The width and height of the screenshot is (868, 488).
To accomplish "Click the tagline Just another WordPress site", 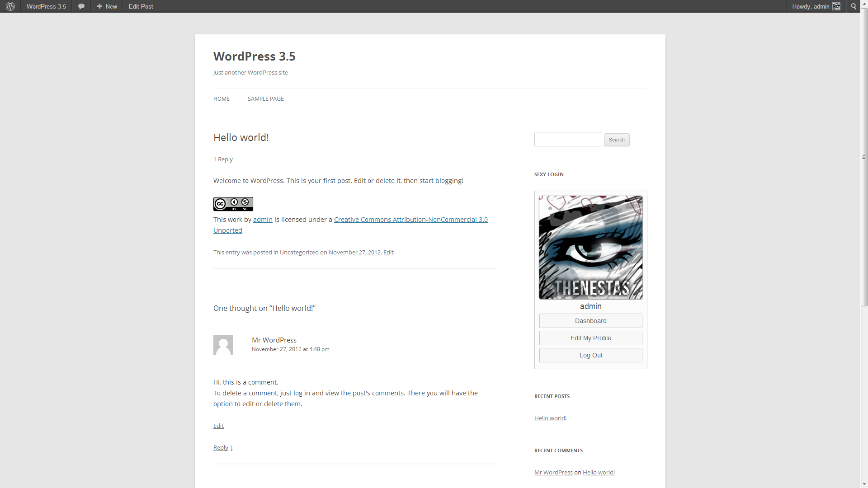I will 250,72.
